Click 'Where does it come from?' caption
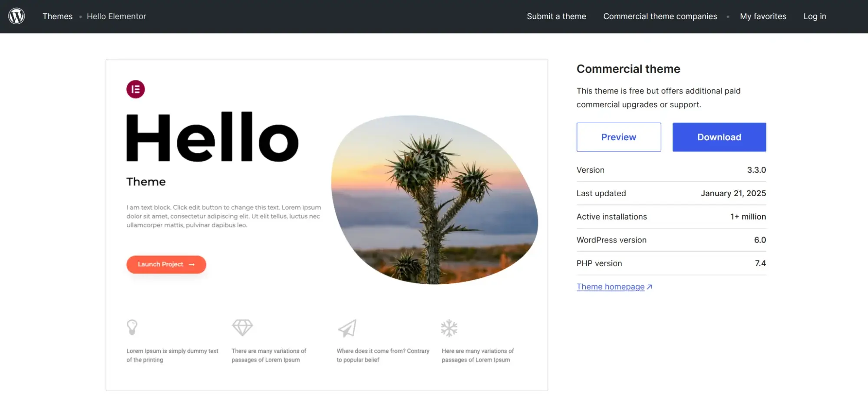Screen dimensions: 868x404 383,355
